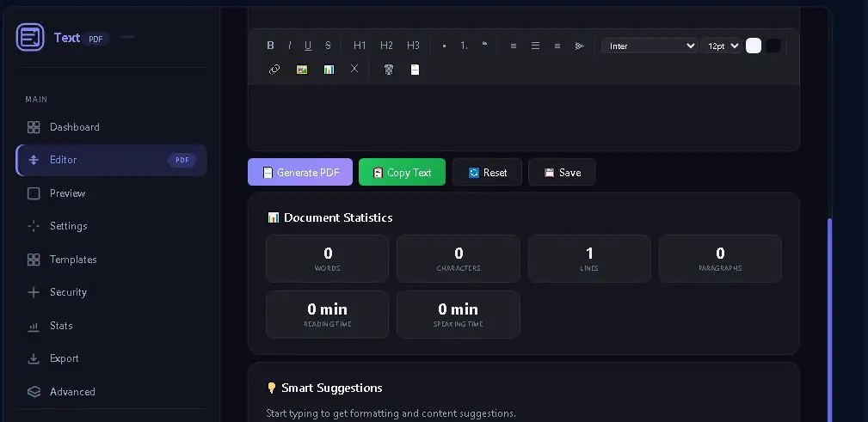Set heading level H2

(x=386, y=46)
